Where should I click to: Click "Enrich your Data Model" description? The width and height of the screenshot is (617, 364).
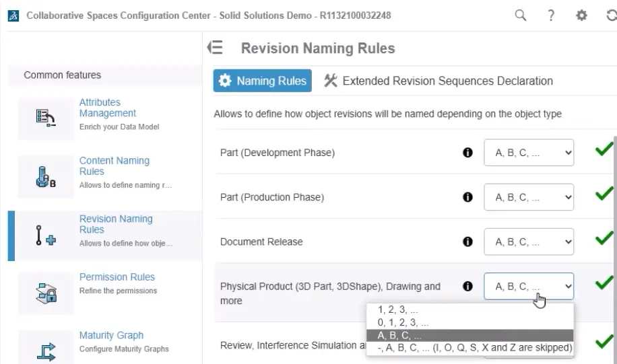coord(119,127)
